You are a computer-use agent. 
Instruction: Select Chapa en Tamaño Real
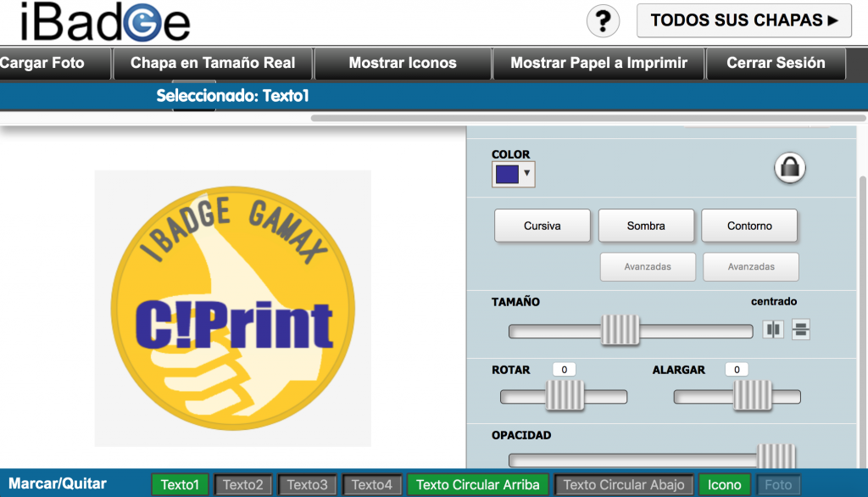click(213, 63)
